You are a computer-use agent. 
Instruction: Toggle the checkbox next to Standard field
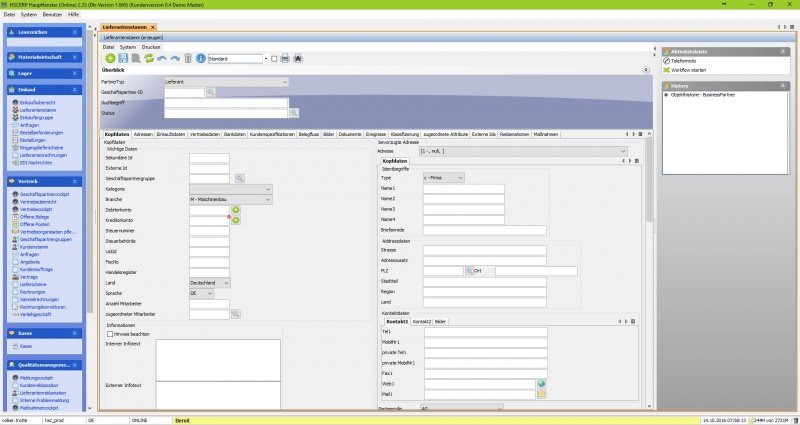(272, 59)
